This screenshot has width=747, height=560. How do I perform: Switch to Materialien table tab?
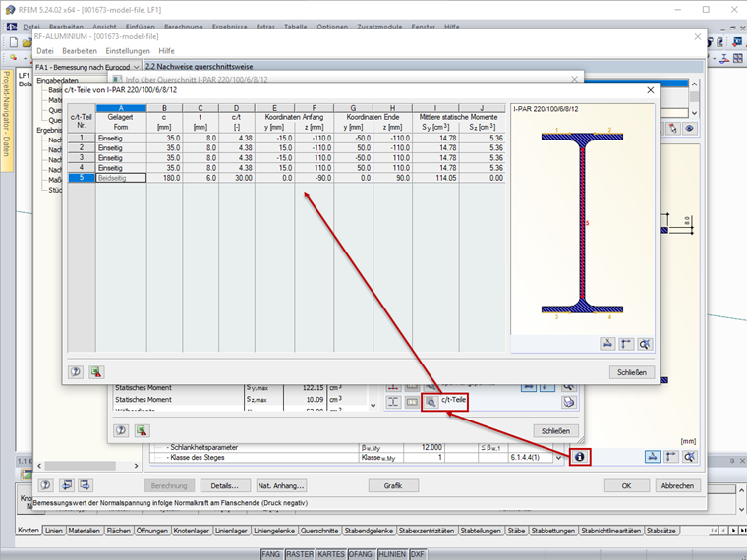click(x=84, y=531)
